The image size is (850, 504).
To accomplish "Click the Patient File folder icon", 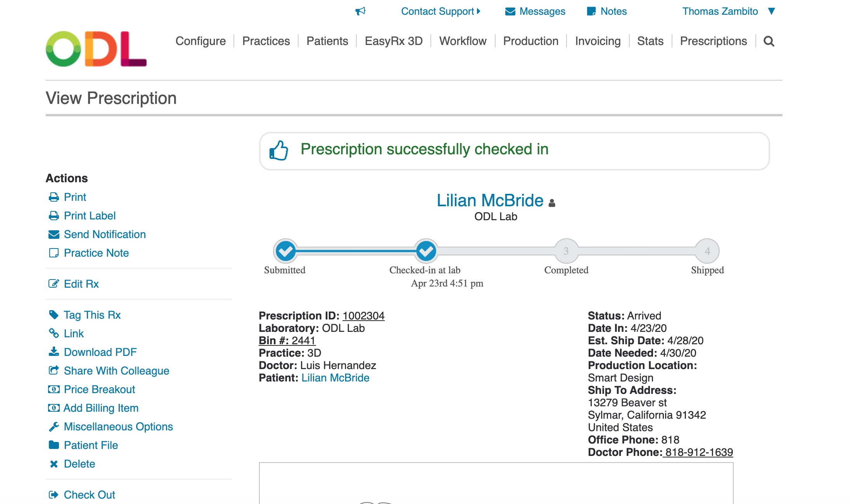I will pyautogui.click(x=54, y=445).
